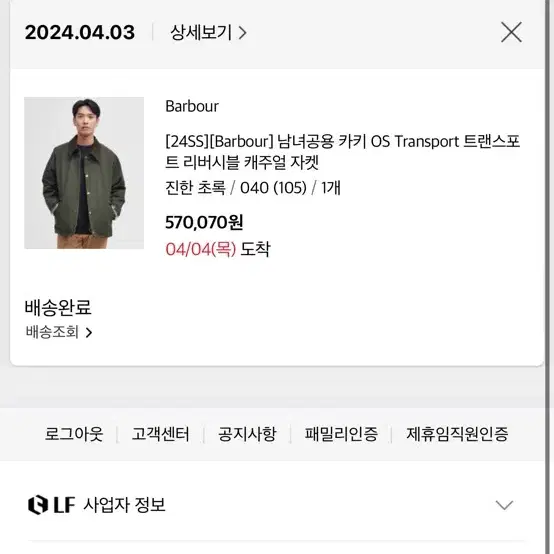
Task: Select the 배송완료 delivery status text
Action: click(58, 307)
